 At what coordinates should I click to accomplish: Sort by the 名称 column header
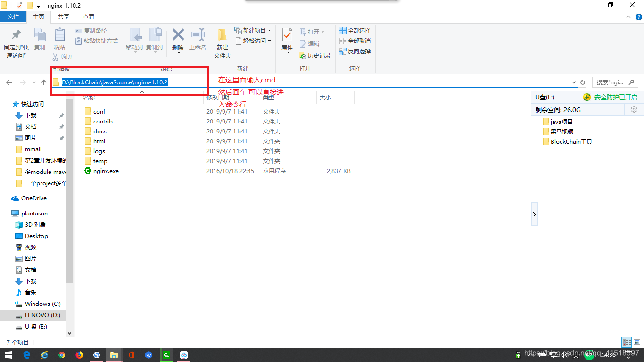[x=89, y=97]
